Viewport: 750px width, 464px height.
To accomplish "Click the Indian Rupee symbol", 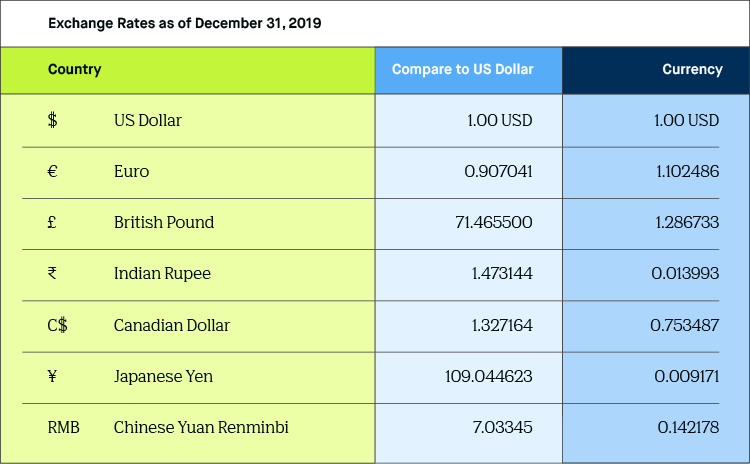I will (53, 274).
